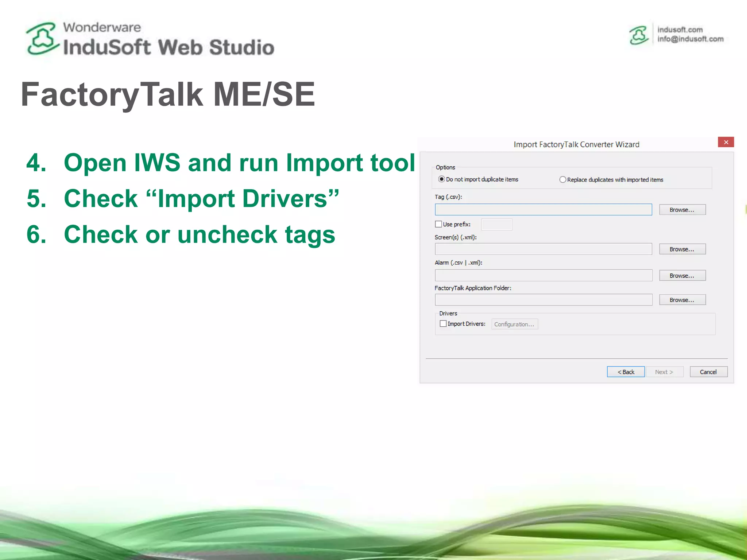The image size is (747, 560).
Task: Check the Import Drivers checkbox
Action: 443,323
